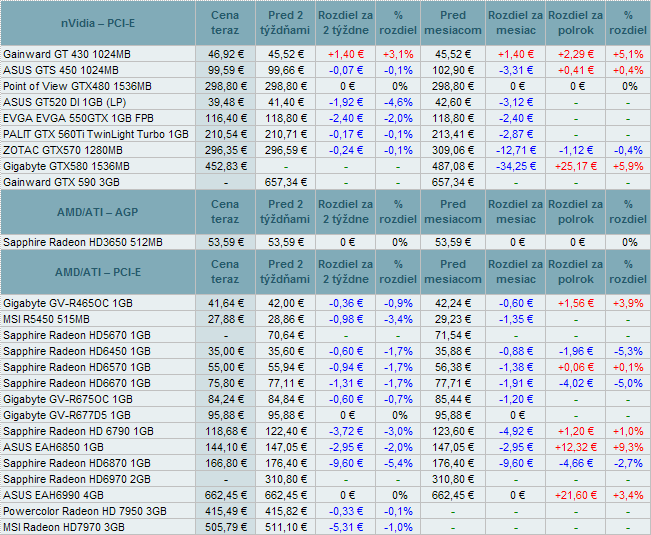Click Powercolor Radeon HD 7950 3GB name
651x535 pixels.
(x=85, y=511)
